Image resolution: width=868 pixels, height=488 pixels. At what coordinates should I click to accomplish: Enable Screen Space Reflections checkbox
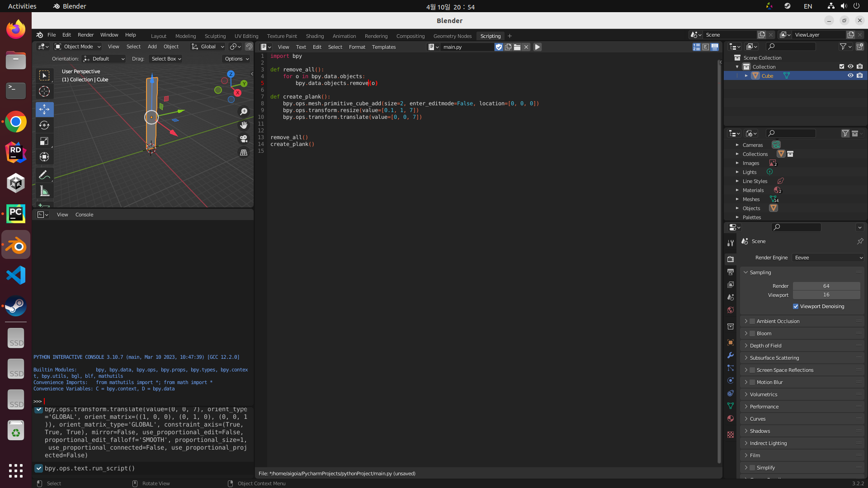(752, 370)
